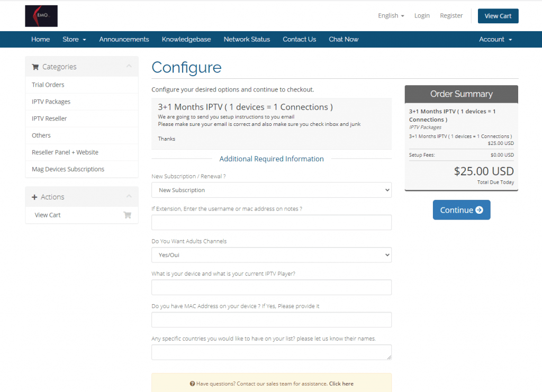Viewport: 542px width, 392px height.
Task: Click the 'Click here' sales assistance link
Action: [341, 384]
